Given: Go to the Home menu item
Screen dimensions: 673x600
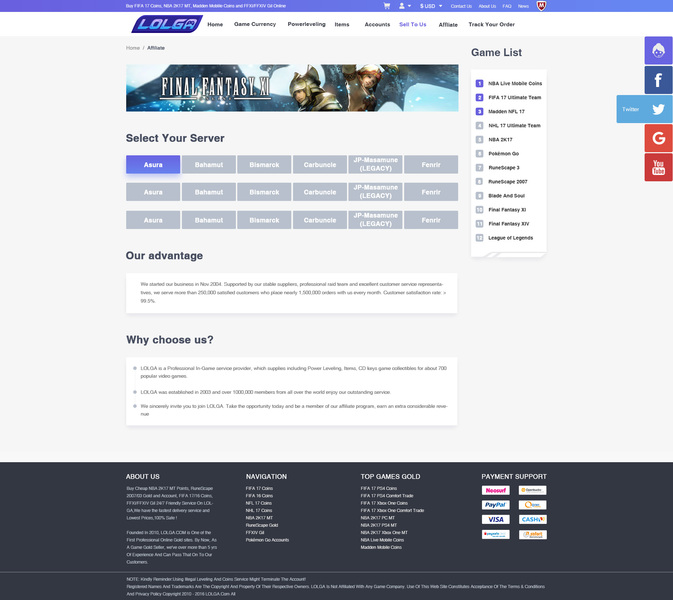Looking at the screenshot, I should pos(215,24).
